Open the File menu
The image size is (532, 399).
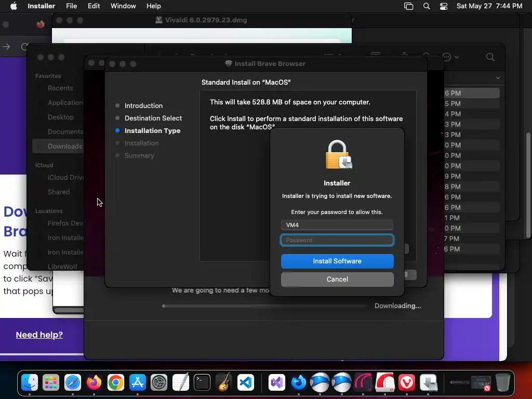[71, 6]
